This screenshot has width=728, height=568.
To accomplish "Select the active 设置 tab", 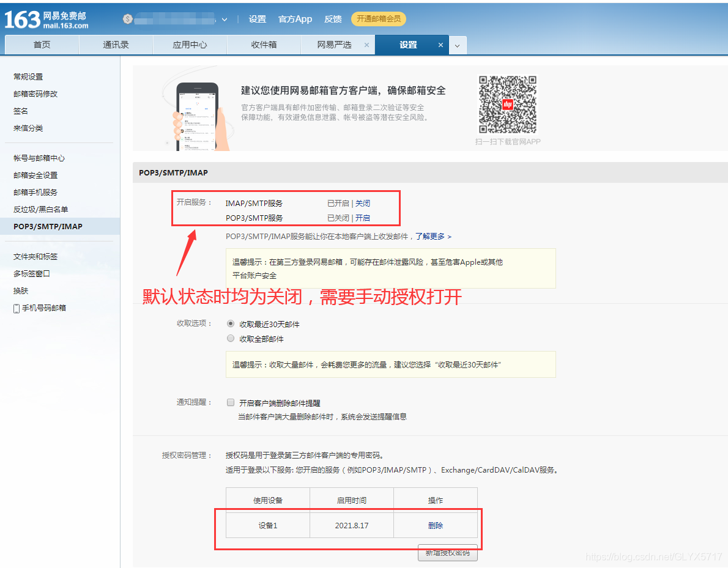I will pyautogui.click(x=408, y=45).
